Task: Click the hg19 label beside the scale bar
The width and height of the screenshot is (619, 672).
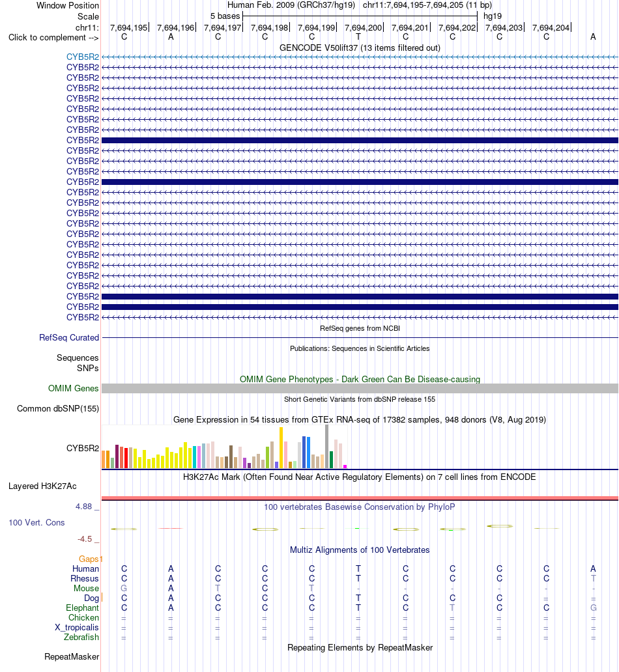Action: click(x=493, y=16)
